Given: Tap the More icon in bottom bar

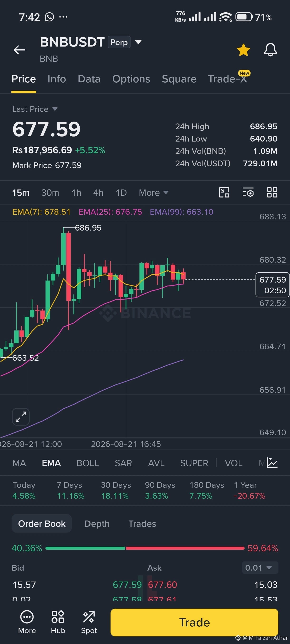Looking at the screenshot, I should tap(27, 622).
